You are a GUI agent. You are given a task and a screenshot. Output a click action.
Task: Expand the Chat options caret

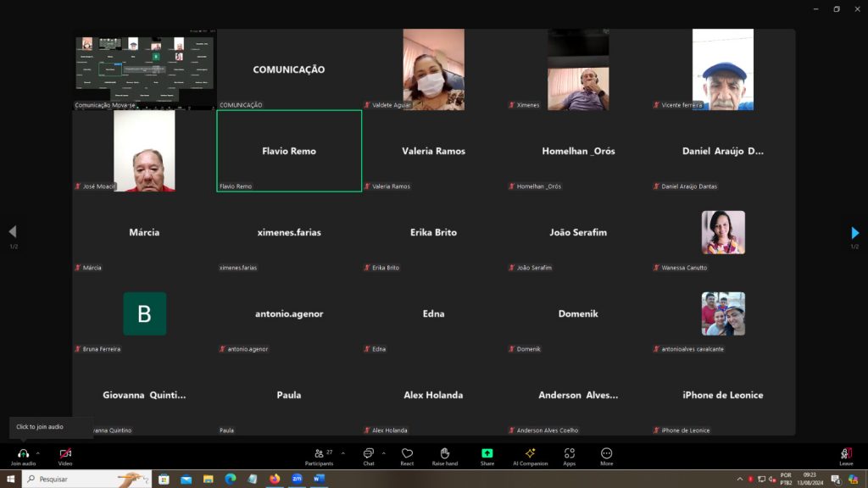pyautogui.click(x=383, y=453)
